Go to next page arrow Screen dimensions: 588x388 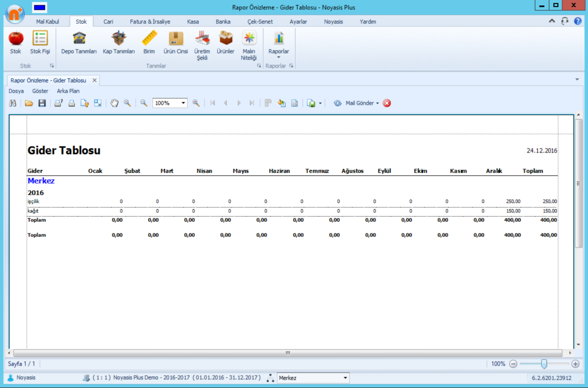click(x=239, y=103)
